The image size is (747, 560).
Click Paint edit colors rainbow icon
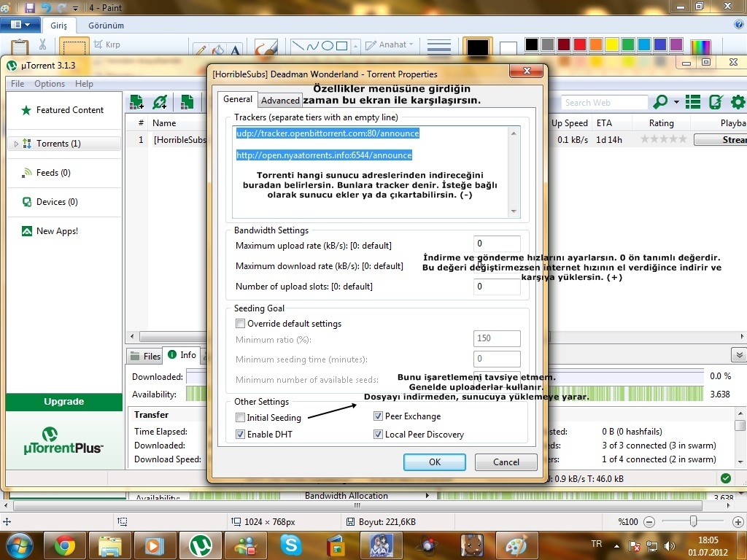coord(701,46)
